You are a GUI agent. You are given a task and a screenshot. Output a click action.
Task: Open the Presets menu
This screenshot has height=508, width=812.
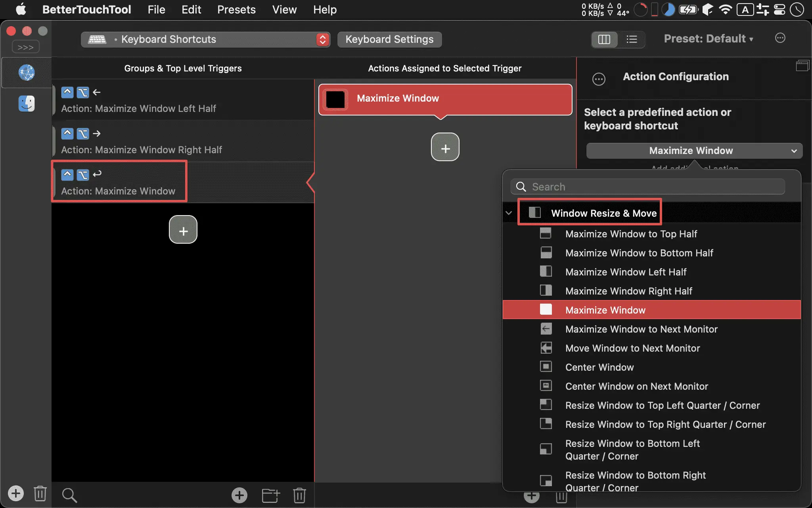click(x=236, y=10)
